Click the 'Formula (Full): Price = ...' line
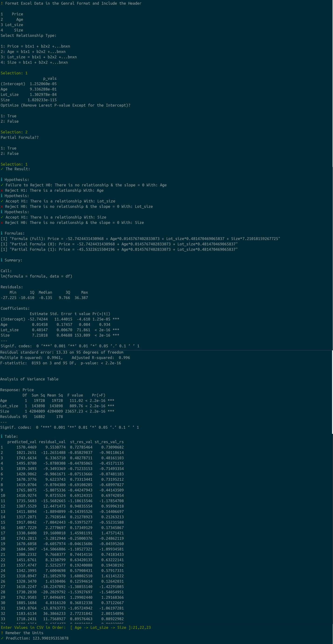This screenshot has width=333, height=644. click(140, 239)
